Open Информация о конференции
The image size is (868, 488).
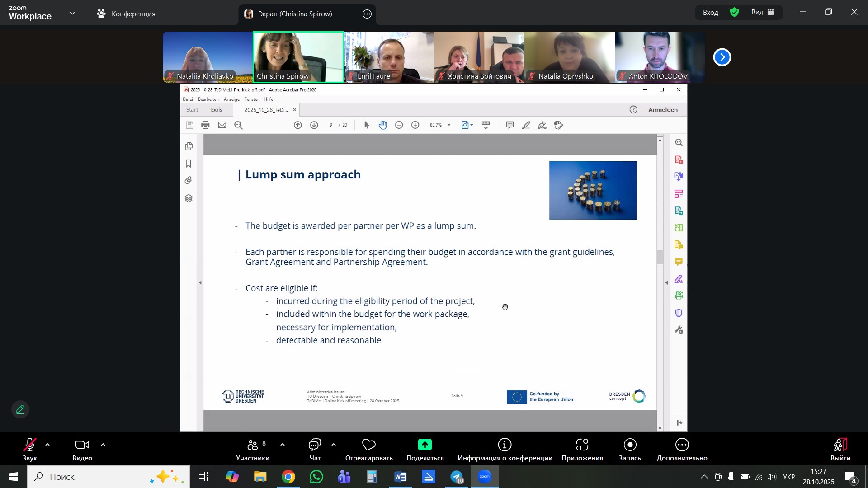[x=505, y=449]
